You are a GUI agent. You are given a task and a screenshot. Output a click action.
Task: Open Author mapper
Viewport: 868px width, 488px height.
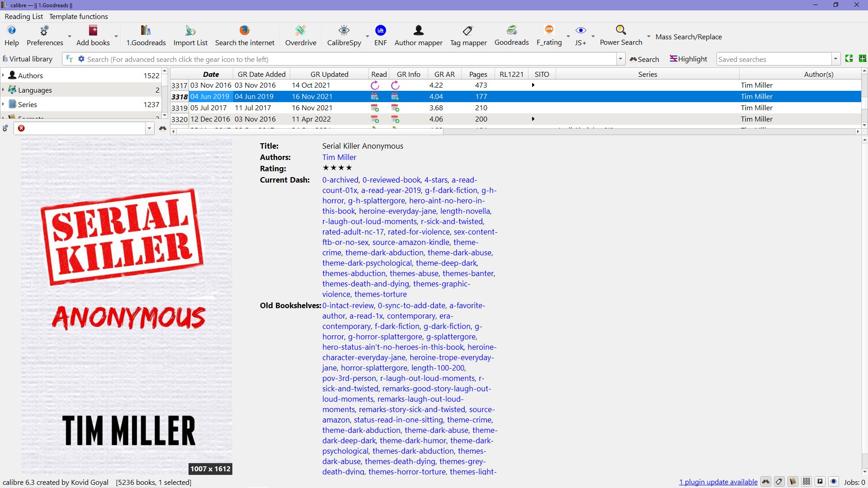[418, 36]
